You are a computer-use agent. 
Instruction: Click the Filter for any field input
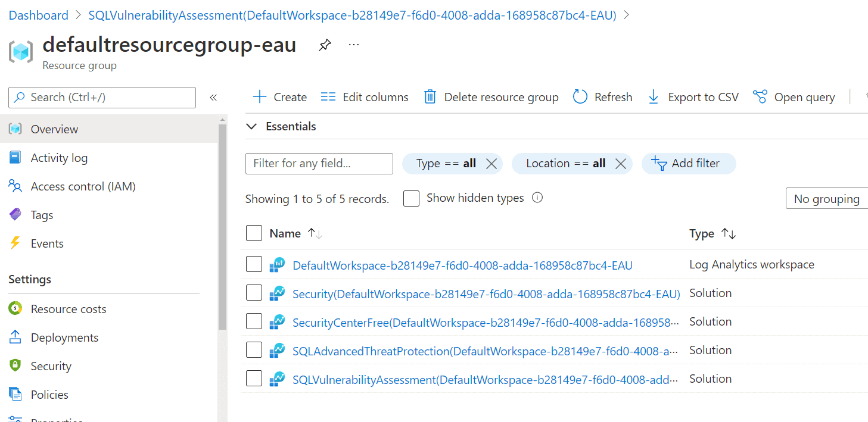point(319,164)
